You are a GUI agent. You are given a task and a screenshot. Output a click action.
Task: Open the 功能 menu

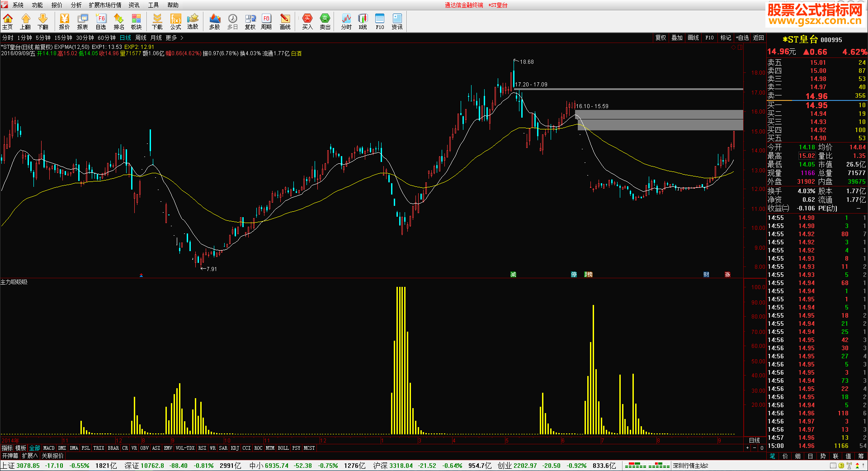(x=38, y=5)
